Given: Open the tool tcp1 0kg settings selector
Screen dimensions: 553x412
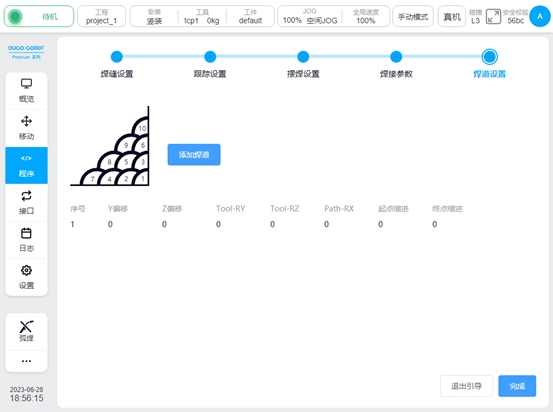Looking at the screenshot, I should point(202,16).
